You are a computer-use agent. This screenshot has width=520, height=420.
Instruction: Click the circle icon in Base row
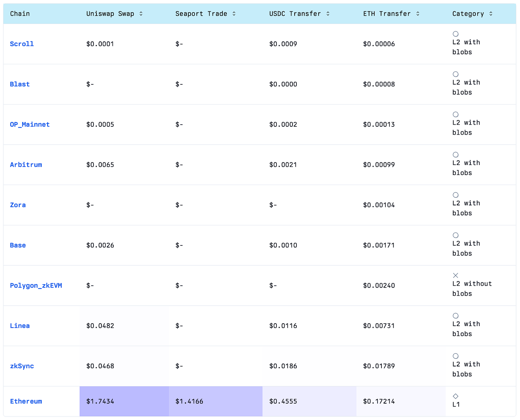coord(456,235)
